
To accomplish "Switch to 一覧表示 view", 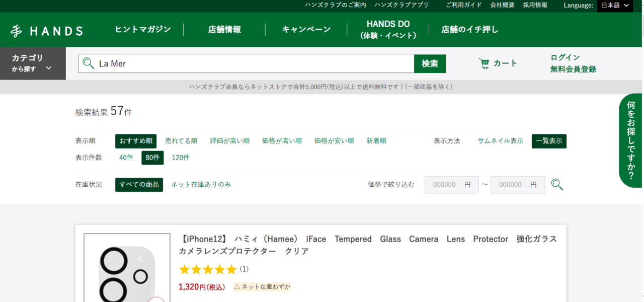I will point(549,141).
